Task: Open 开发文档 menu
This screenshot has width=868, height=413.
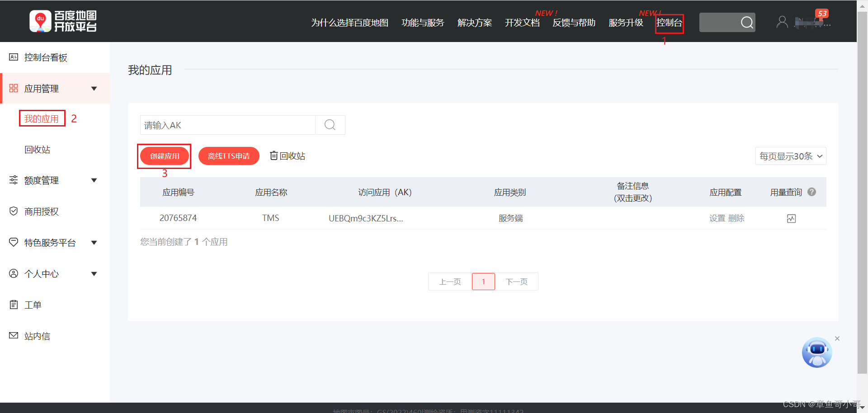Action: pyautogui.click(x=522, y=23)
